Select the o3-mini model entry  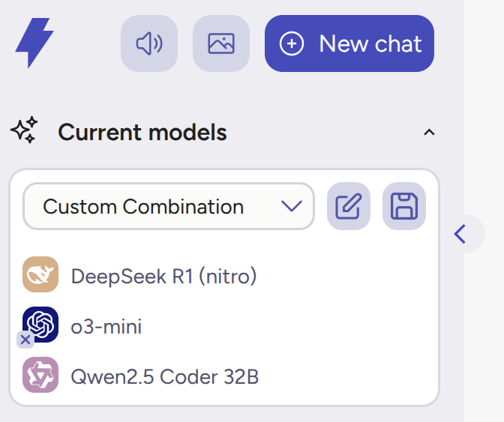[x=106, y=327]
